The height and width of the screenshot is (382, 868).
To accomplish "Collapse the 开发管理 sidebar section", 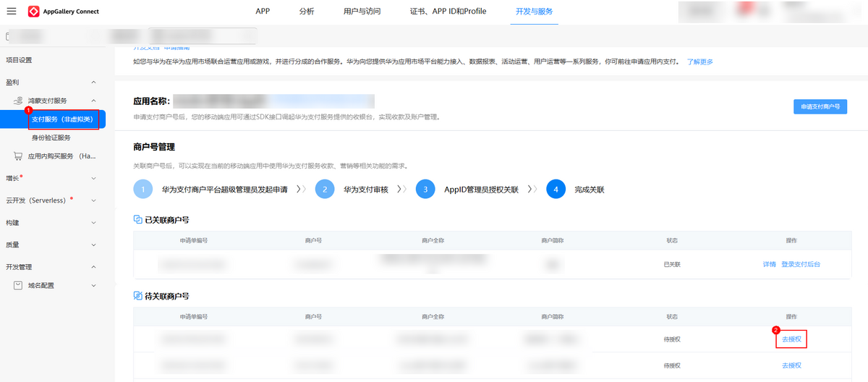I will click(93, 267).
